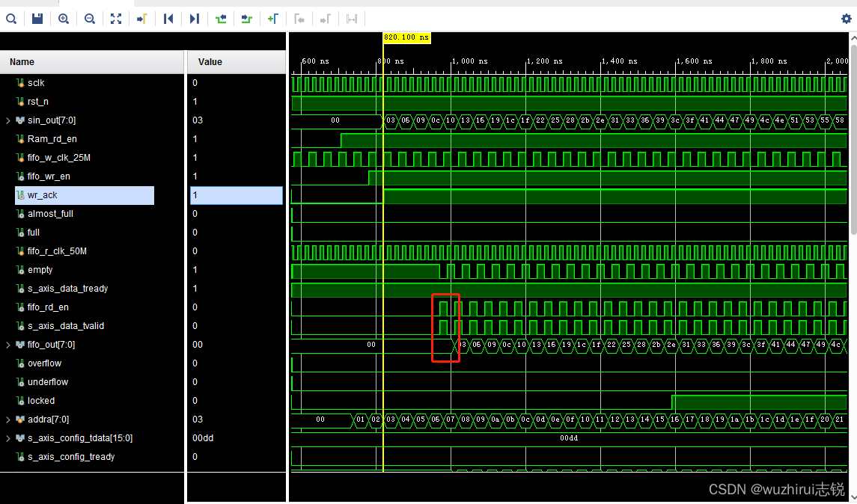This screenshot has height=504, width=857.
Task: Expand the addra[7:0] bus
Action: (8, 420)
